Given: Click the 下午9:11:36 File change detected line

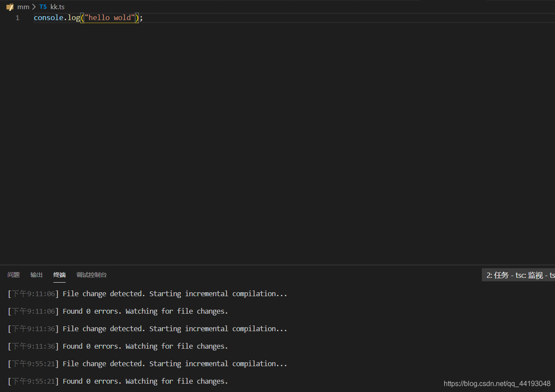Looking at the screenshot, I should [x=148, y=329].
